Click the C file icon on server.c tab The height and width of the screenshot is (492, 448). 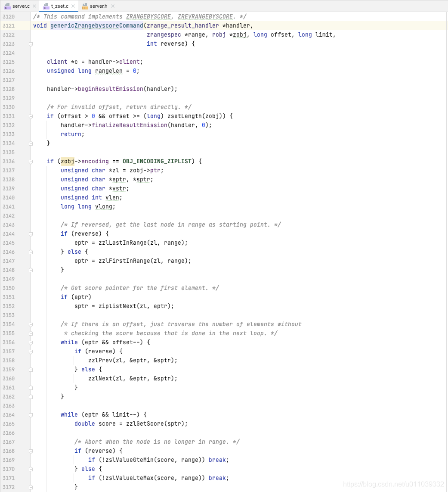(x=7, y=6)
